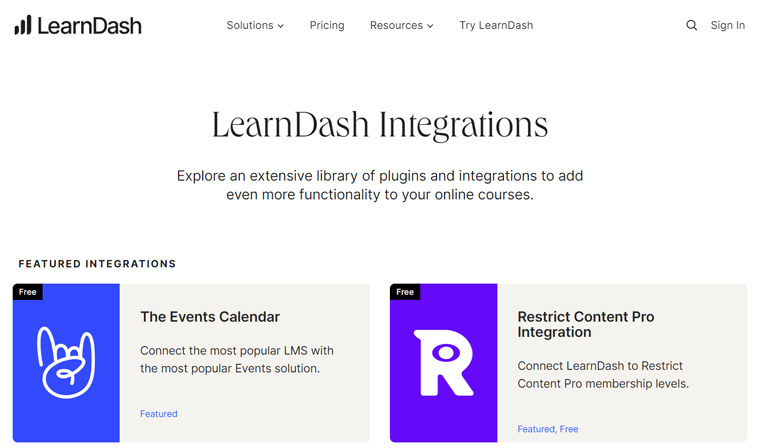The width and height of the screenshot is (760, 448).
Task: Click text 'Connect the most popular LMS with'
Action: click(237, 351)
